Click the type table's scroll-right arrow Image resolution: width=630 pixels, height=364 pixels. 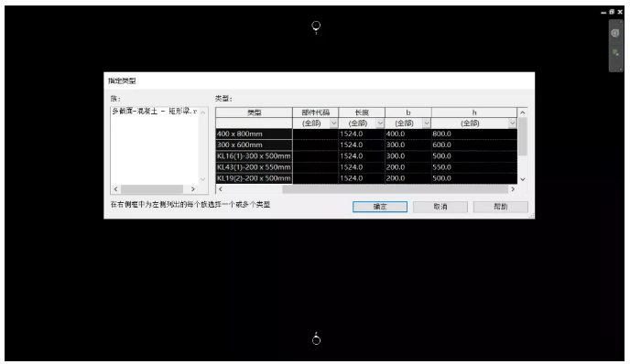point(513,189)
